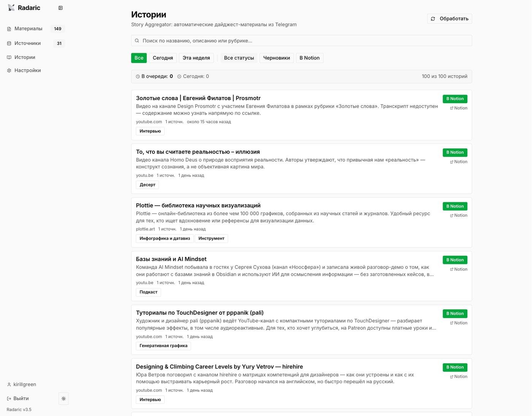Open Notion link for Золотые слова story
This screenshot has height=416, width=532.
click(459, 108)
